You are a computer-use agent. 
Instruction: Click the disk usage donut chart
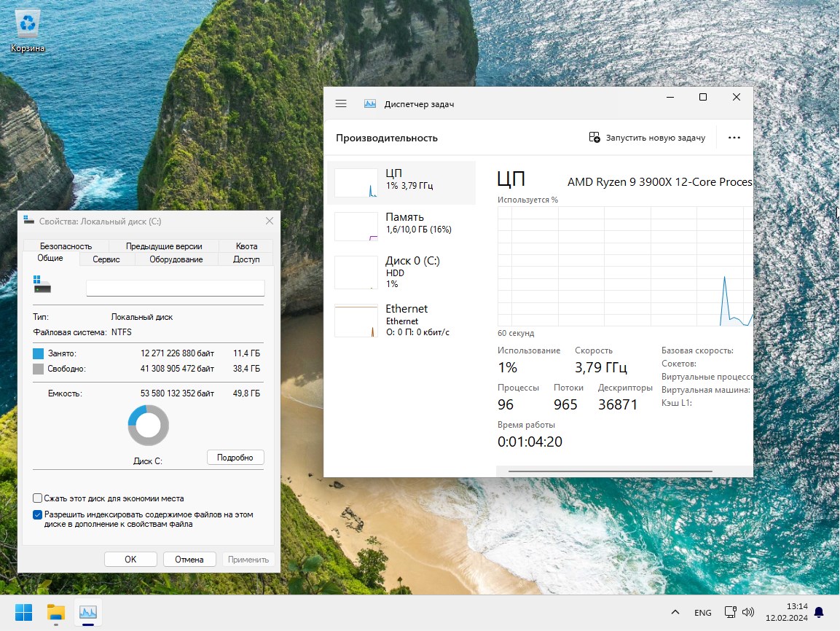click(x=149, y=426)
